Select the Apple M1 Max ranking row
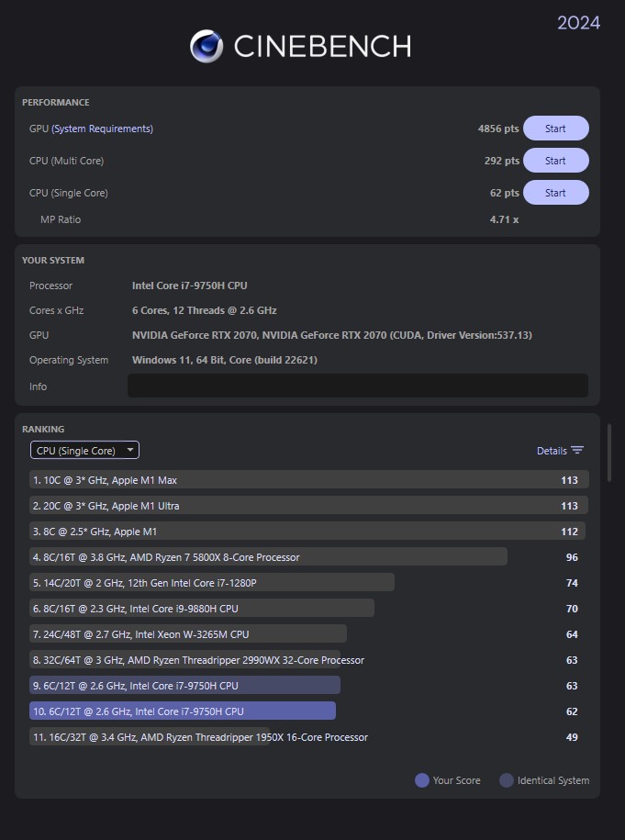The image size is (625, 840). point(309,479)
